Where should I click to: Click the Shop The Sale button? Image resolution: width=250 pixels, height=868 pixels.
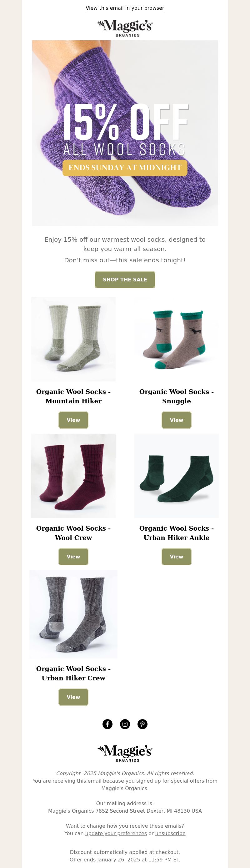pyautogui.click(x=125, y=280)
